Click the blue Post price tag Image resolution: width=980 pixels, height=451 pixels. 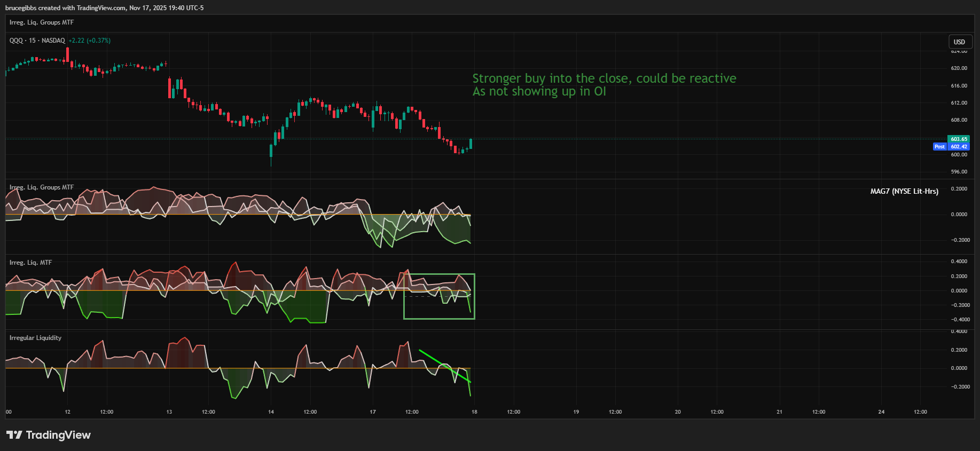[939, 147]
